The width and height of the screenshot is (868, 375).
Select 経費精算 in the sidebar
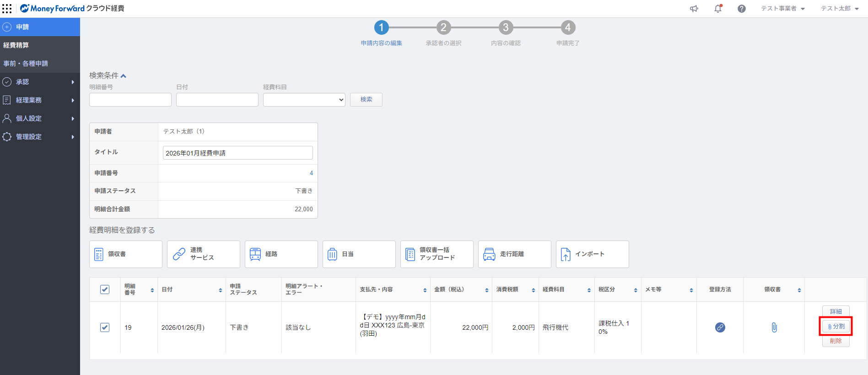40,45
